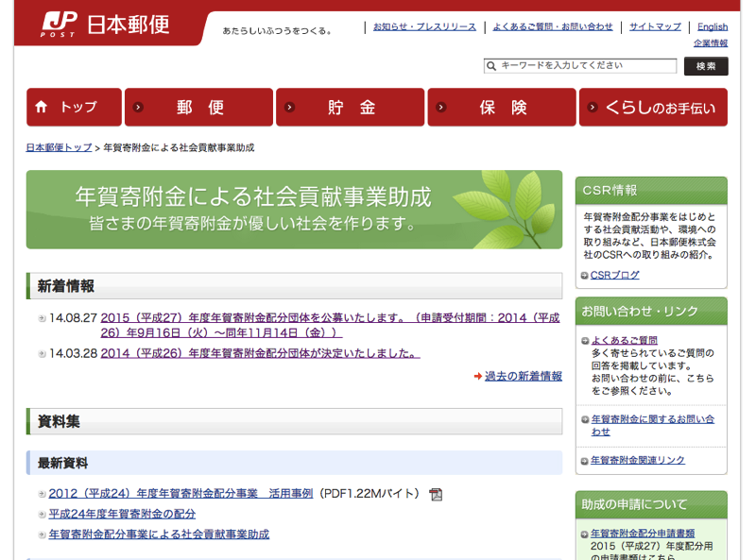Open 平成24年度年賀寄附金の配分 link
756x560 pixels.
click(122, 515)
